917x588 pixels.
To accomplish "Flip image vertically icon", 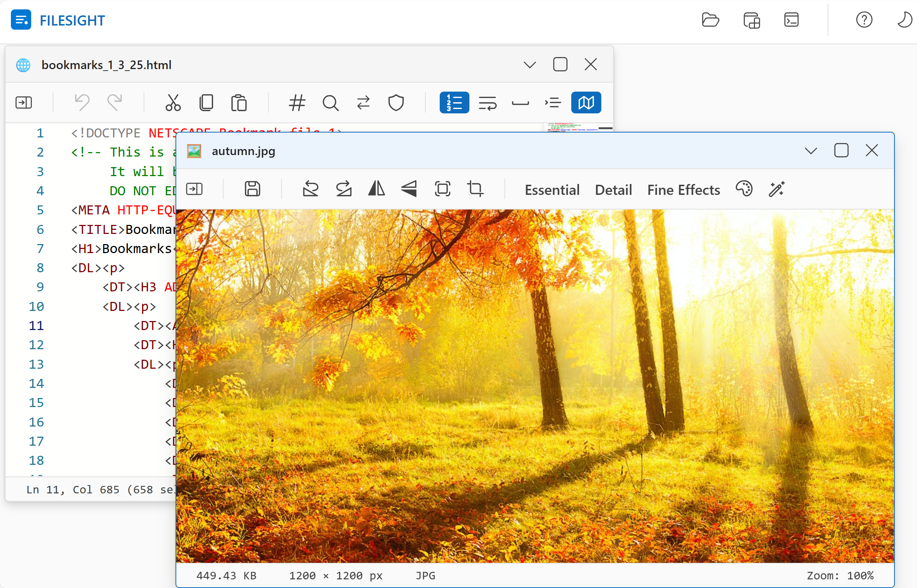I will (x=409, y=189).
